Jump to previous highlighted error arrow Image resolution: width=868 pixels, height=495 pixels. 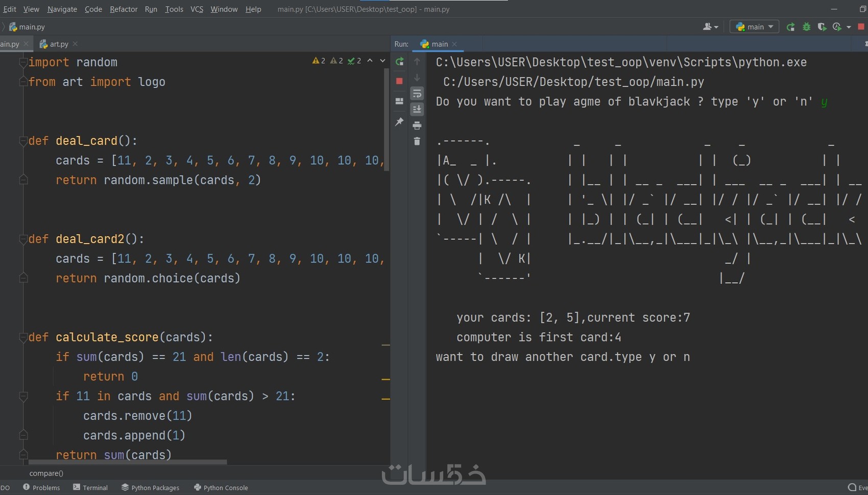pyautogui.click(x=370, y=61)
